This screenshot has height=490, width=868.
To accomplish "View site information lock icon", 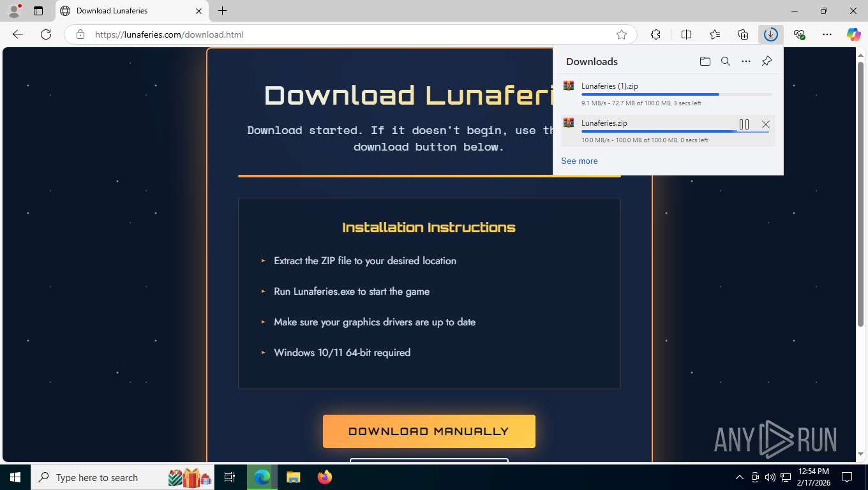I will pyautogui.click(x=80, y=34).
